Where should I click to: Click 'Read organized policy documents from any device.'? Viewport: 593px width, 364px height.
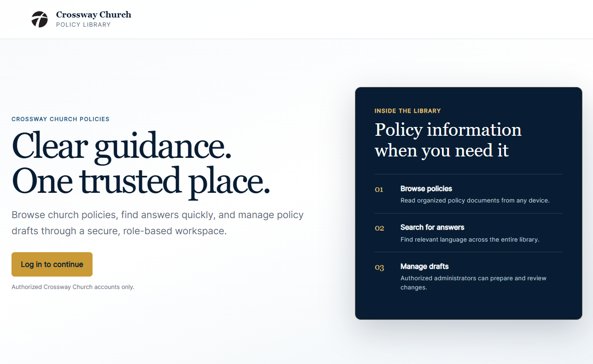tap(475, 201)
